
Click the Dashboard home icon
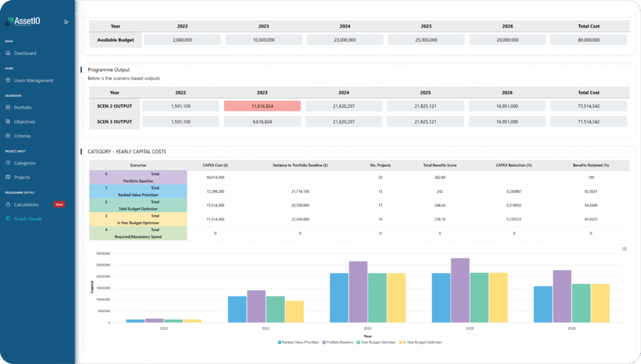[8, 53]
